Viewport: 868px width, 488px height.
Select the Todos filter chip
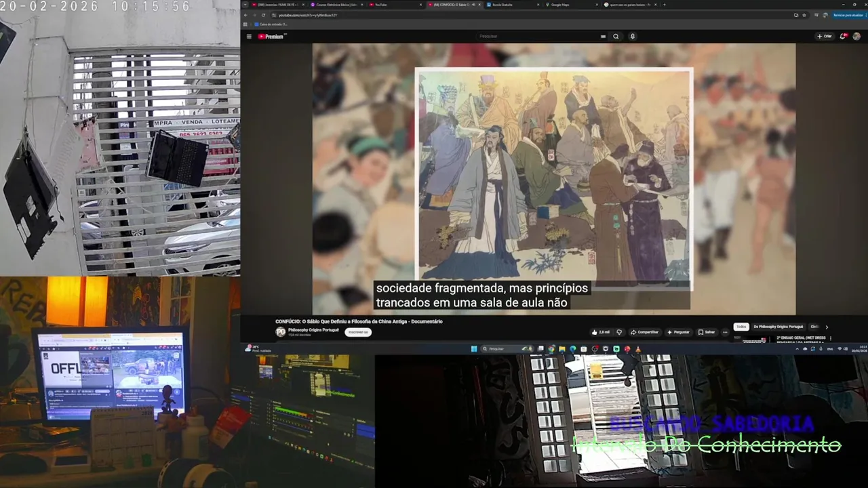741,327
